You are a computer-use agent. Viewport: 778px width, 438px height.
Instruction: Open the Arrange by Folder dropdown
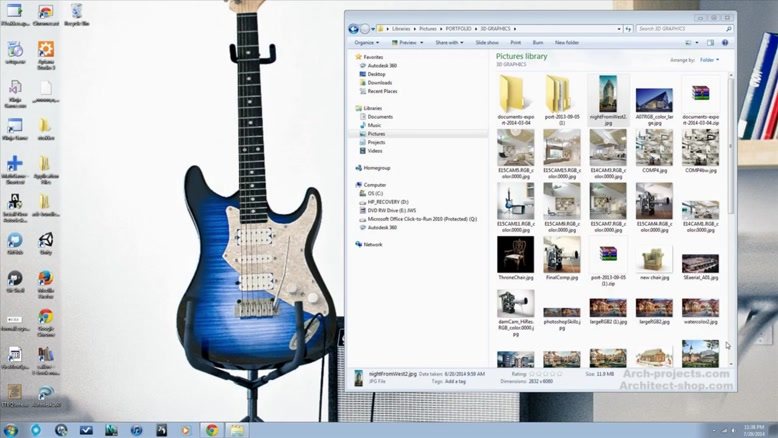[x=709, y=60]
